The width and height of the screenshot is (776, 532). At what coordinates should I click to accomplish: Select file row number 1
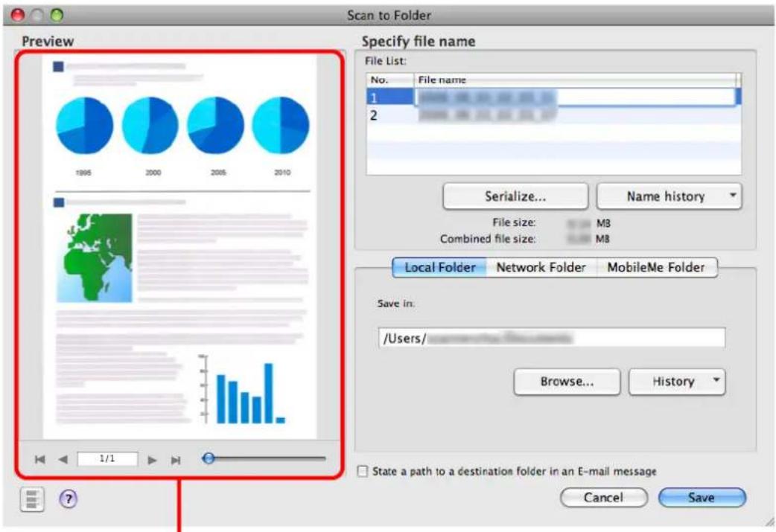pyautogui.click(x=553, y=97)
